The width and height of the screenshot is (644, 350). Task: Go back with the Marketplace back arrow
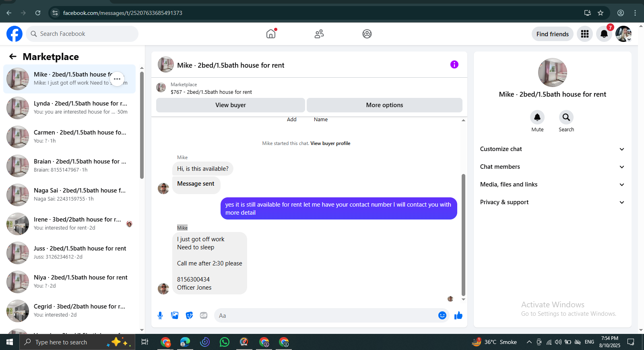pos(13,57)
